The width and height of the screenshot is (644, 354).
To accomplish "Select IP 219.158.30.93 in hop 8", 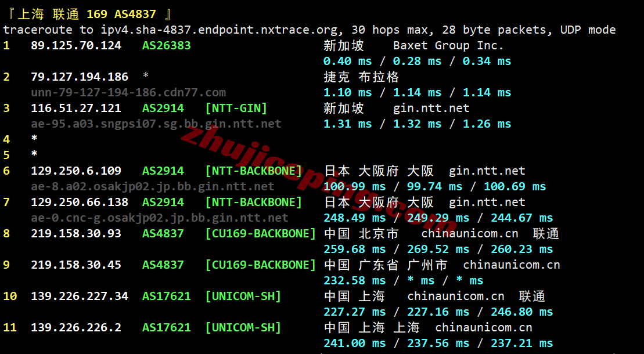I will 76,233.
